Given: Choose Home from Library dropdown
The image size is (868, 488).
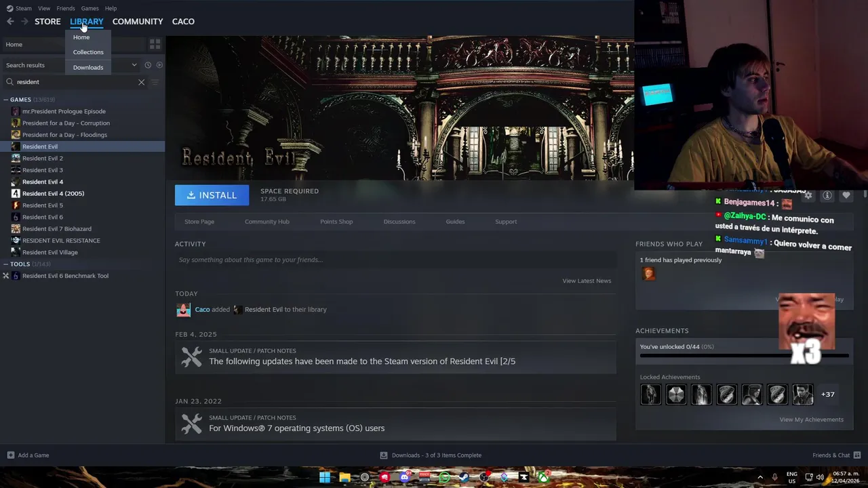Looking at the screenshot, I should pyautogui.click(x=81, y=37).
